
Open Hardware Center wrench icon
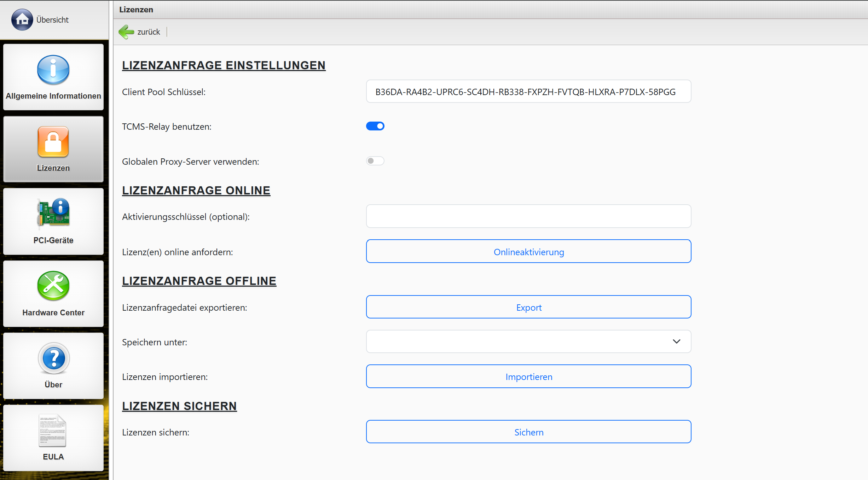coord(53,286)
